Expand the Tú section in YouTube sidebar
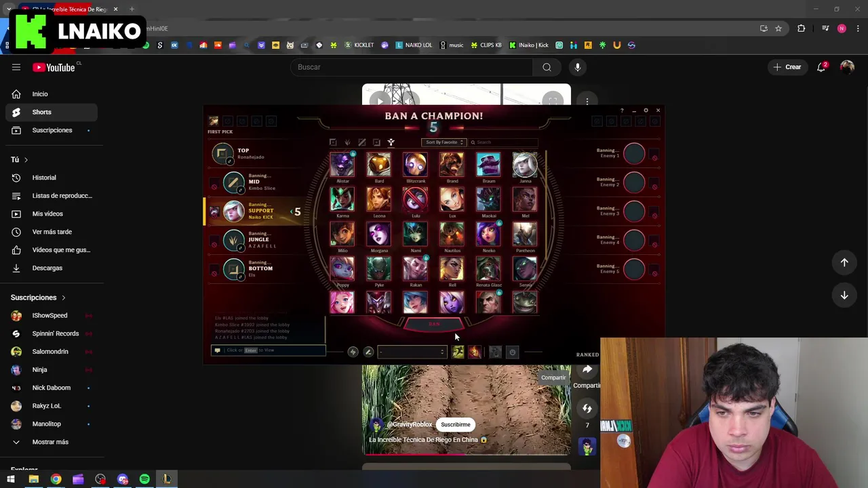The width and height of the screenshot is (868, 488). point(19,159)
